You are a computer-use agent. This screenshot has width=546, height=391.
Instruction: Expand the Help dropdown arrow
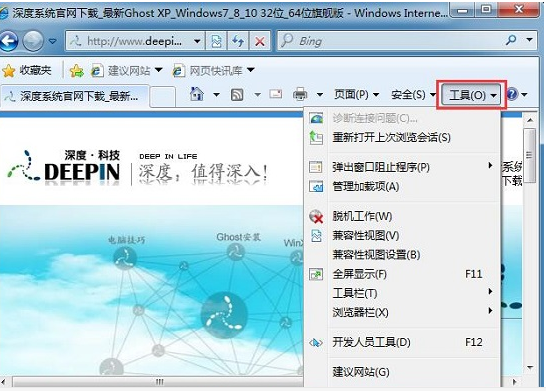coord(524,94)
